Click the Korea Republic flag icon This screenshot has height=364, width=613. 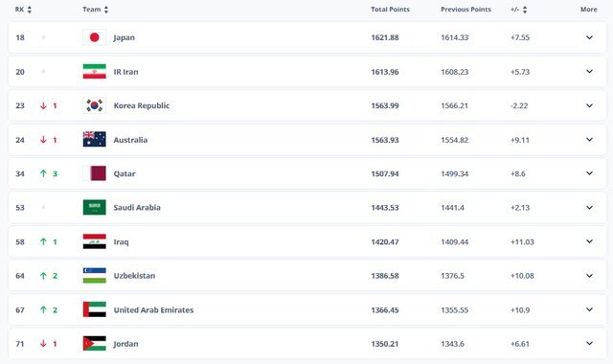coord(94,105)
